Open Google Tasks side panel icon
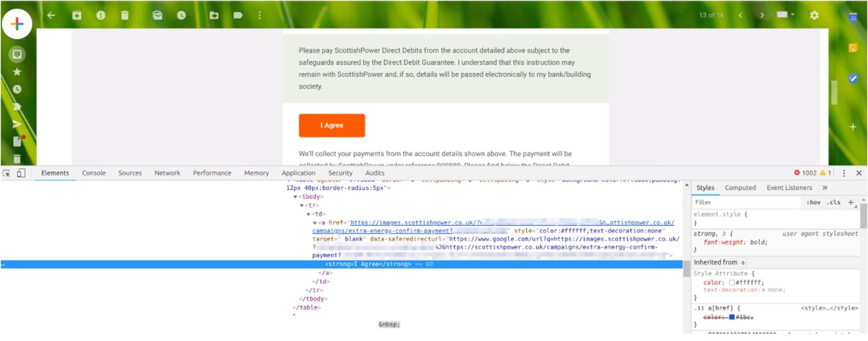 tap(853, 78)
